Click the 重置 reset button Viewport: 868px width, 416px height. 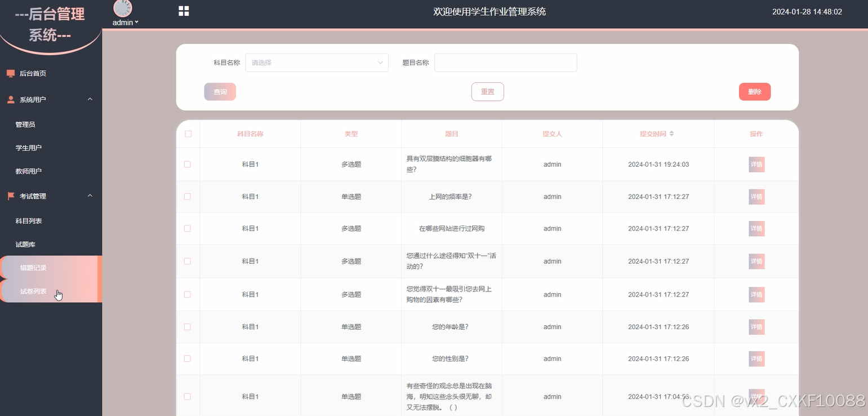488,92
